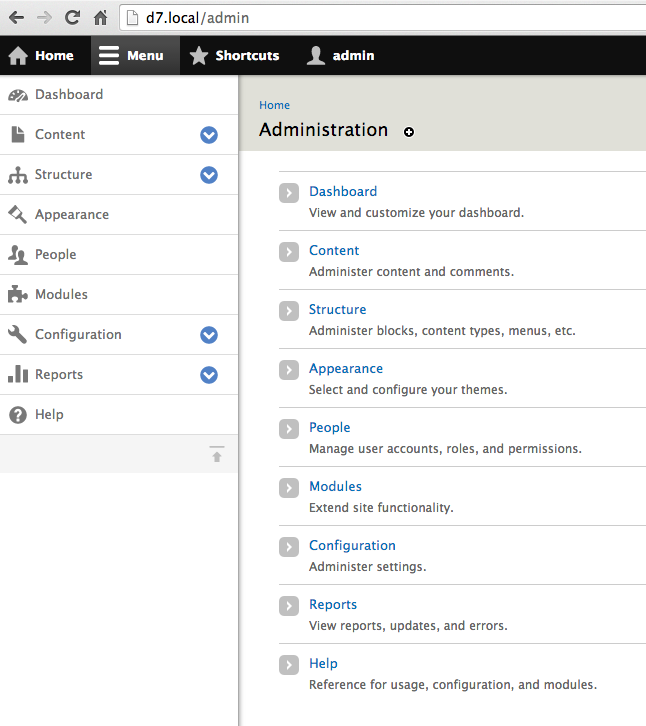Click the Modules puzzle piece icon
The width and height of the screenshot is (646, 726).
pos(17,295)
